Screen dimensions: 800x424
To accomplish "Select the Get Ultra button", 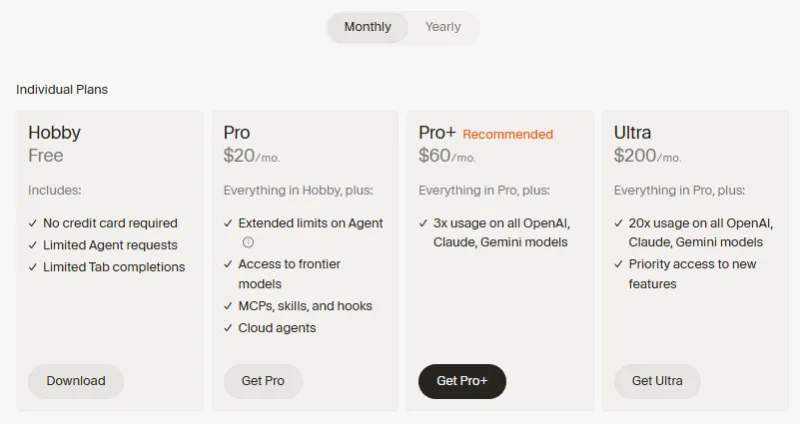I will pos(657,381).
